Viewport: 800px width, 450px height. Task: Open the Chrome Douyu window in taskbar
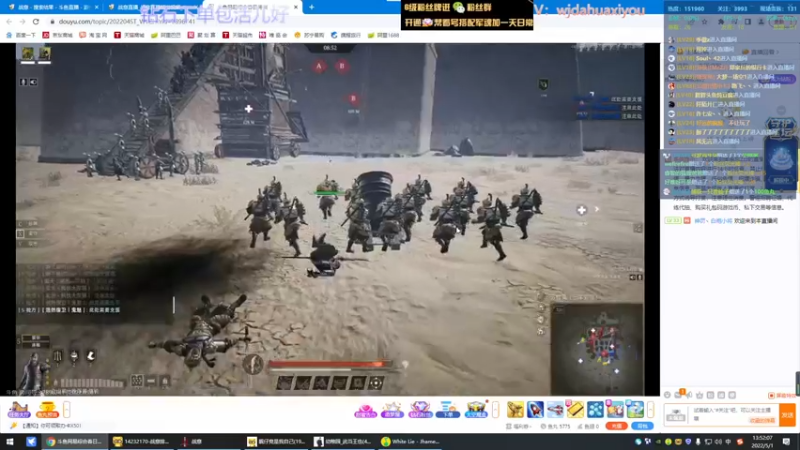coord(74,442)
